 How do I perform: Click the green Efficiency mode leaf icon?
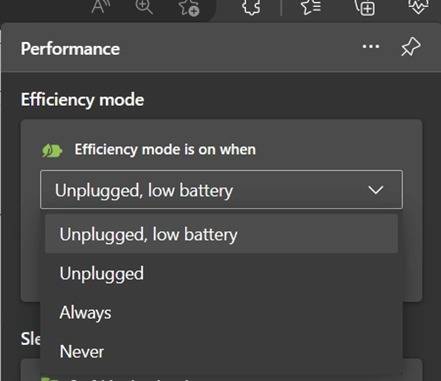click(52, 151)
